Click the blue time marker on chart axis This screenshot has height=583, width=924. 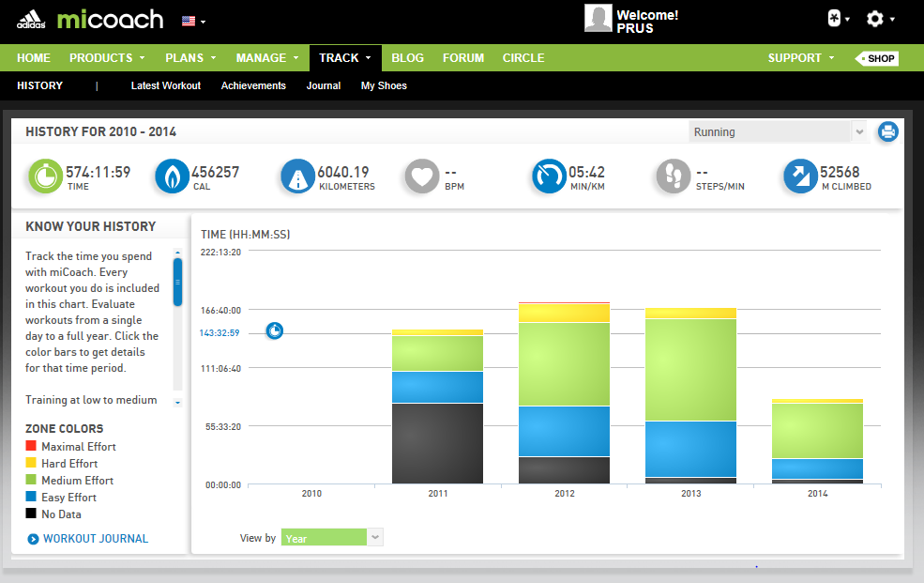[x=274, y=331]
